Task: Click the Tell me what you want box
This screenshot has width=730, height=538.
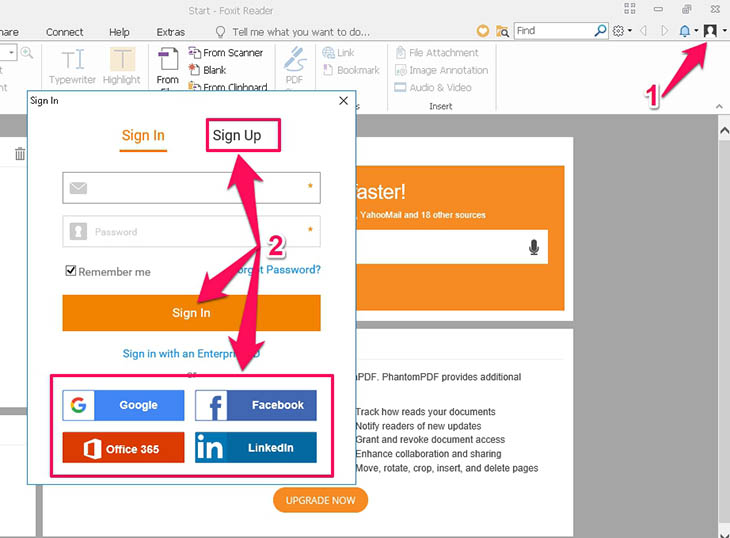Action: (x=301, y=32)
